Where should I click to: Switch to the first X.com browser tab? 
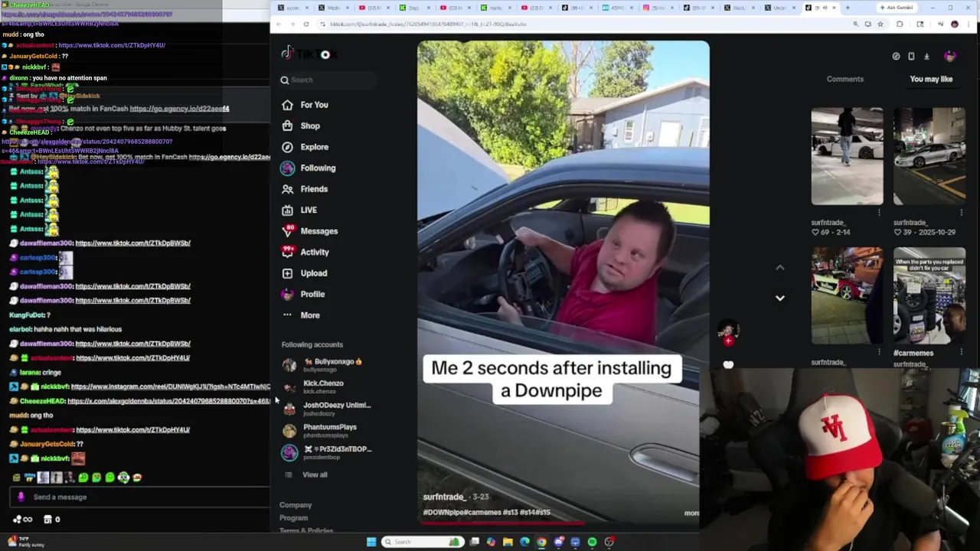click(x=291, y=8)
